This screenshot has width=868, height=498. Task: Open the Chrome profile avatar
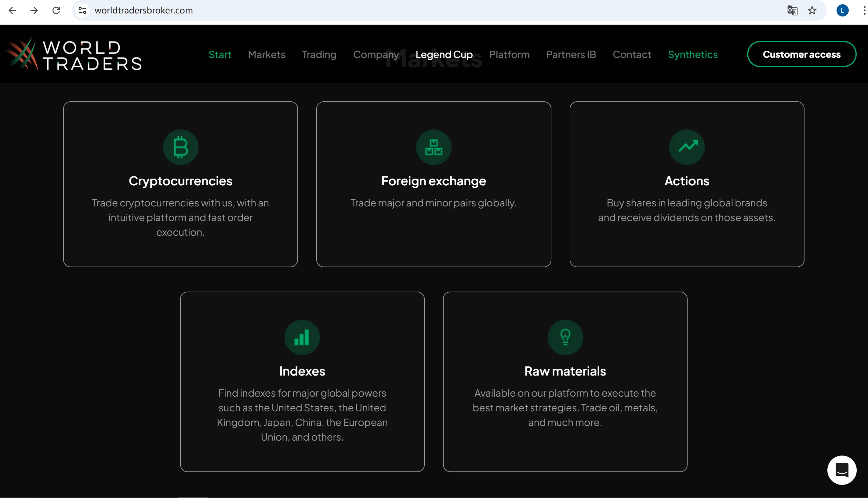coord(842,10)
